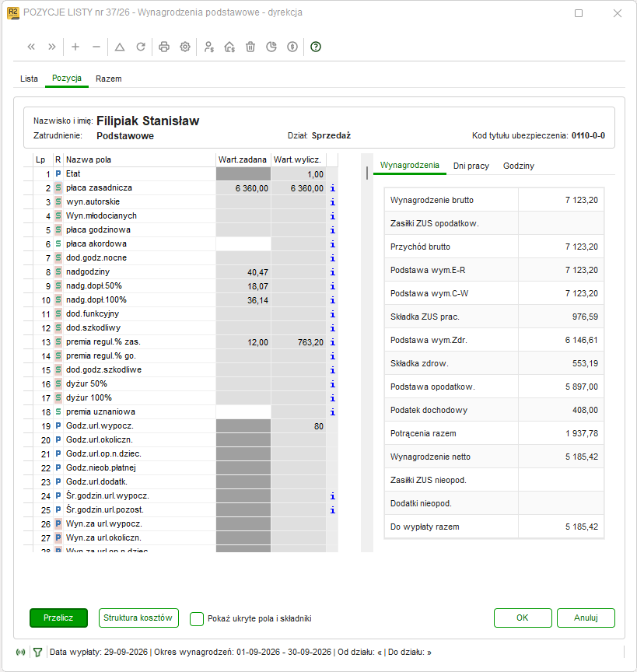Open the Godziny tab
Image resolution: width=637 pixels, height=672 pixels.
[519, 166]
